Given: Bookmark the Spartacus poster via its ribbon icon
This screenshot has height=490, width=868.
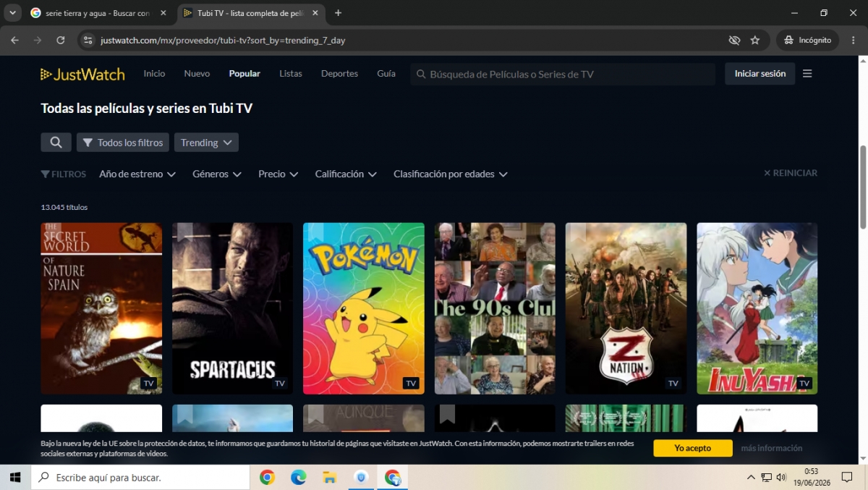Looking at the screenshot, I should point(185,232).
